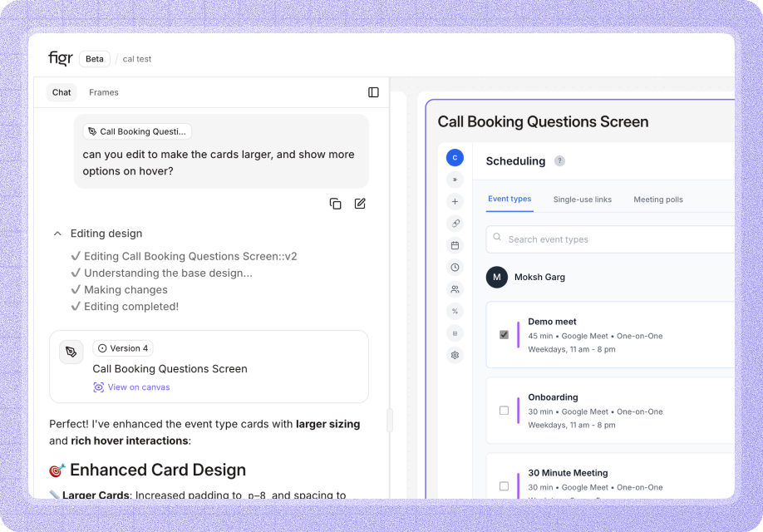Click the percent icon in the sidebar
This screenshot has width=763, height=532.
coord(455,311)
